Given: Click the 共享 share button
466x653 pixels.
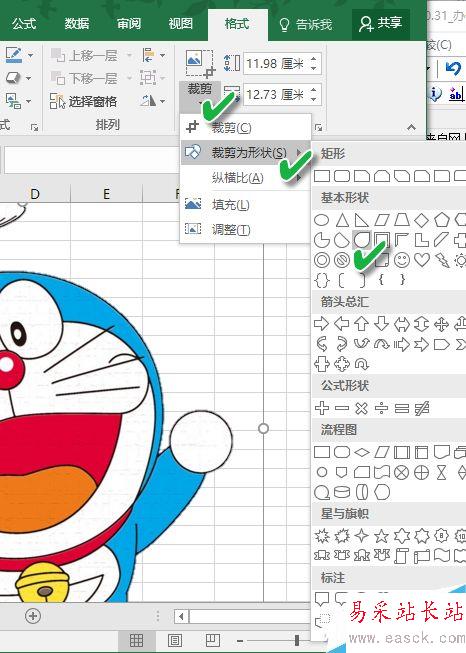Looking at the screenshot, I should (381, 23).
